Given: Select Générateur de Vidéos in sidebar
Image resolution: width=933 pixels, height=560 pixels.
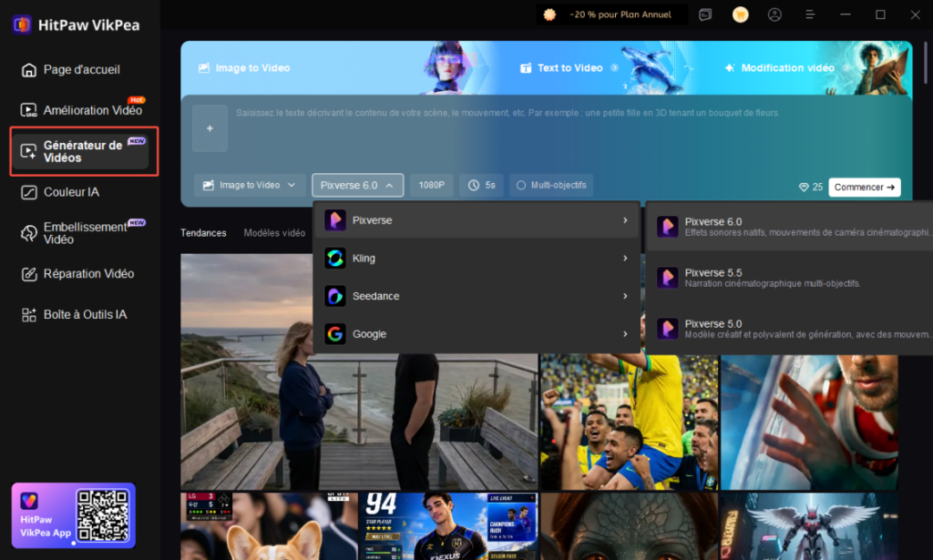Looking at the screenshot, I should tap(80, 151).
